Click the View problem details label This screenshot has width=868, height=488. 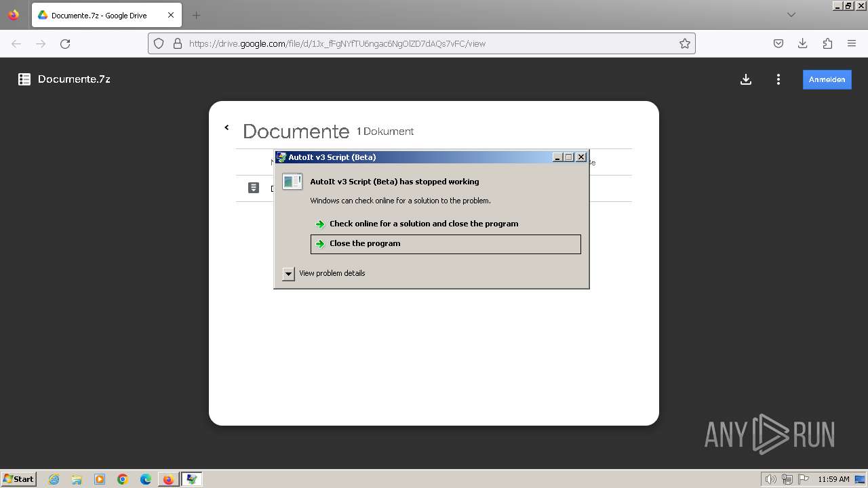coord(332,273)
